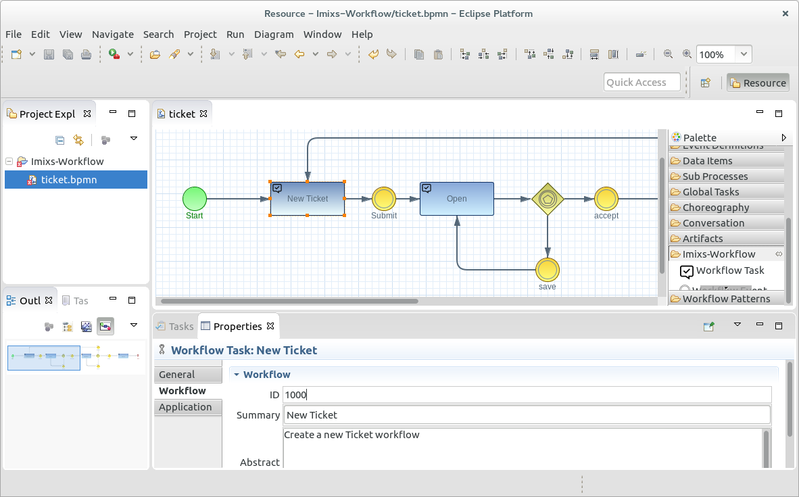Click the Zoom In magnifier icon
The image size is (799, 497).
coord(687,54)
